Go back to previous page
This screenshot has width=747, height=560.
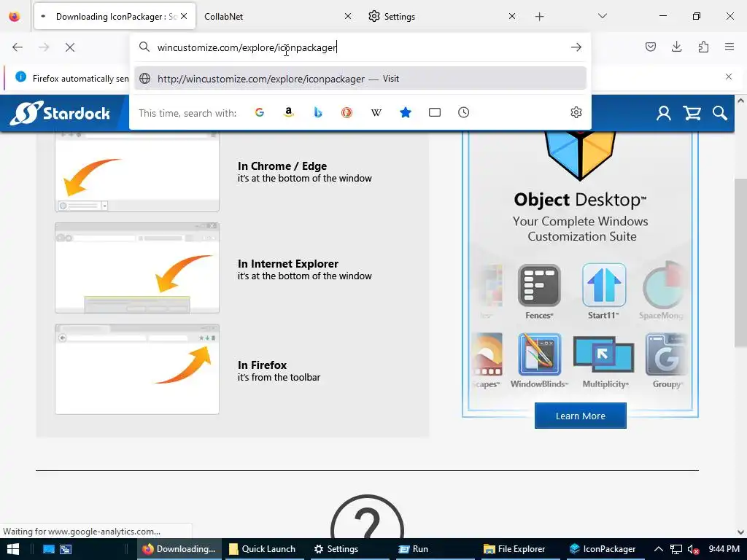click(18, 47)
